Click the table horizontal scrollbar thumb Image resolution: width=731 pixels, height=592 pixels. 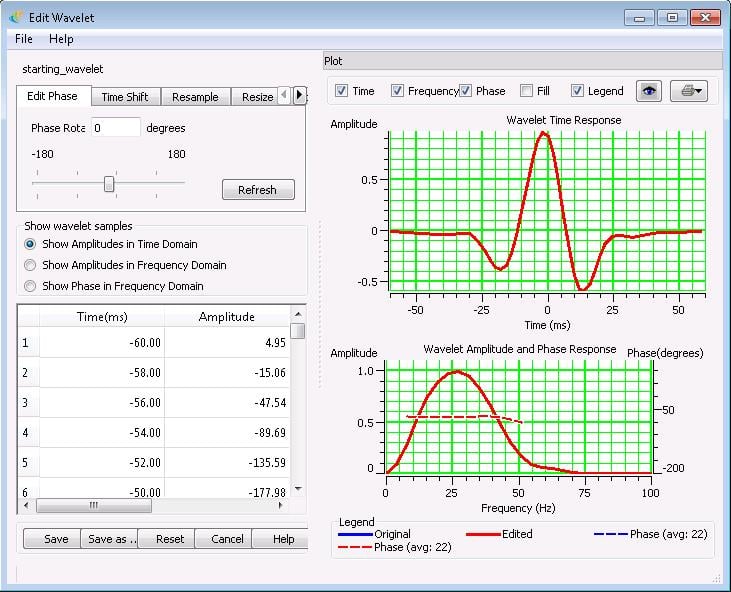click(x=94, y=505)
